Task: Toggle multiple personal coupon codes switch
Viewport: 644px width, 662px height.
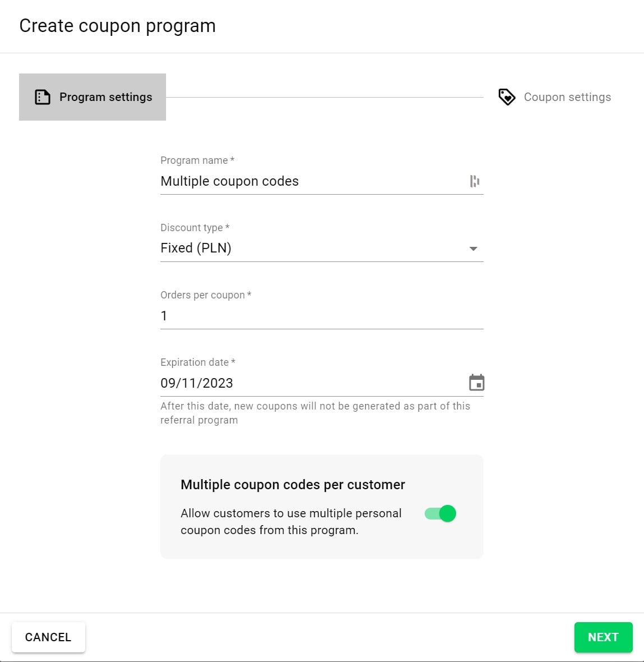Action: (440, 513)
